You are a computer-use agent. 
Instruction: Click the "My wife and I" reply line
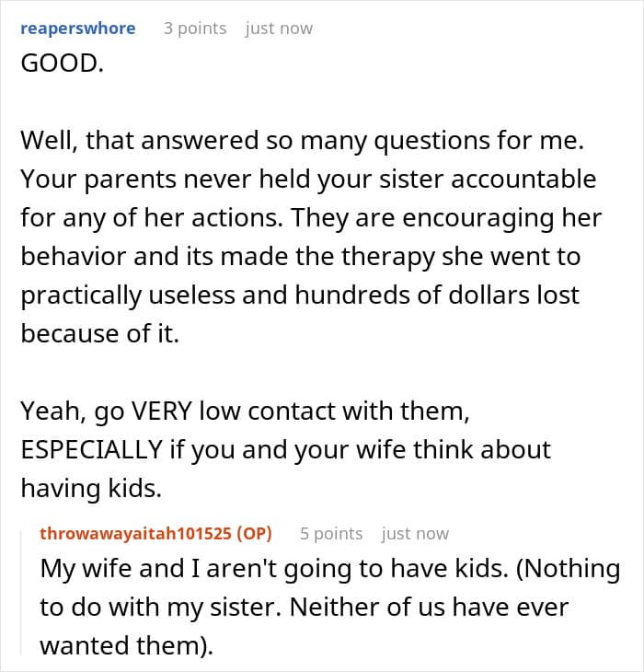pyautogui.click(x=329, y=569)
